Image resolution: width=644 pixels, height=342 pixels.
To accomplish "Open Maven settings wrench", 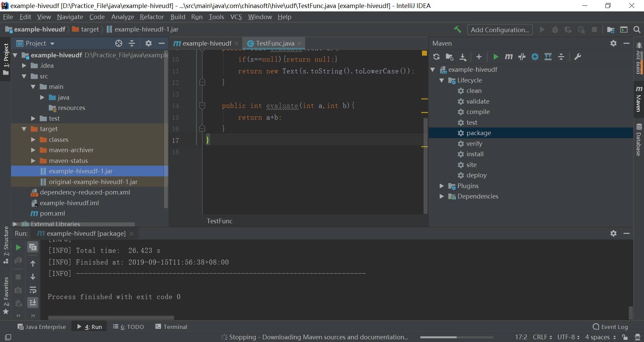I will coord(578,57).
